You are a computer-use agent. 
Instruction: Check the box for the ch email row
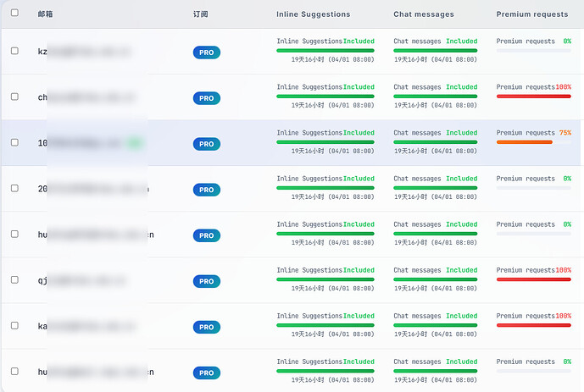point(14,97)
